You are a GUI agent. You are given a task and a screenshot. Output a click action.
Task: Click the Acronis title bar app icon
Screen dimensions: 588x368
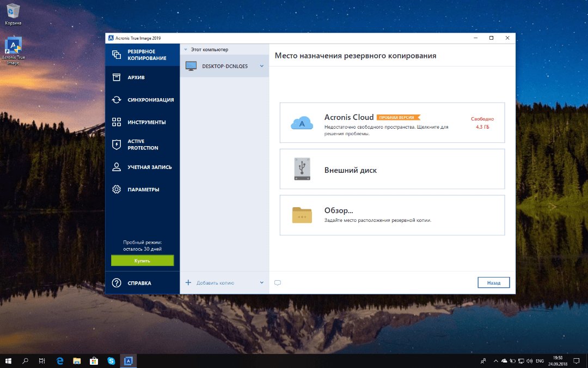click(111, 38)
